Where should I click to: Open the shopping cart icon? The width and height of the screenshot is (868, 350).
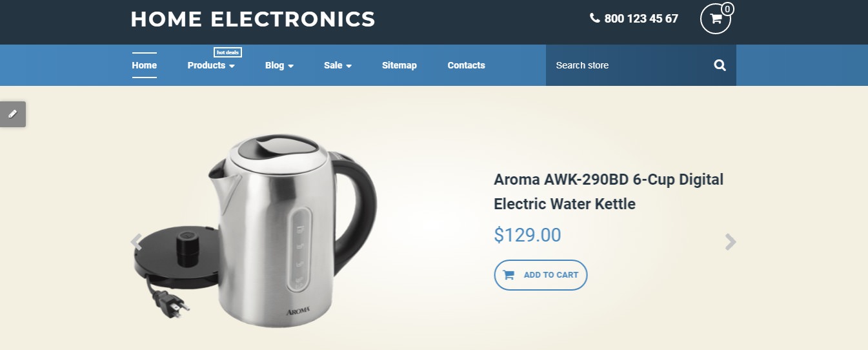[715, 19]
